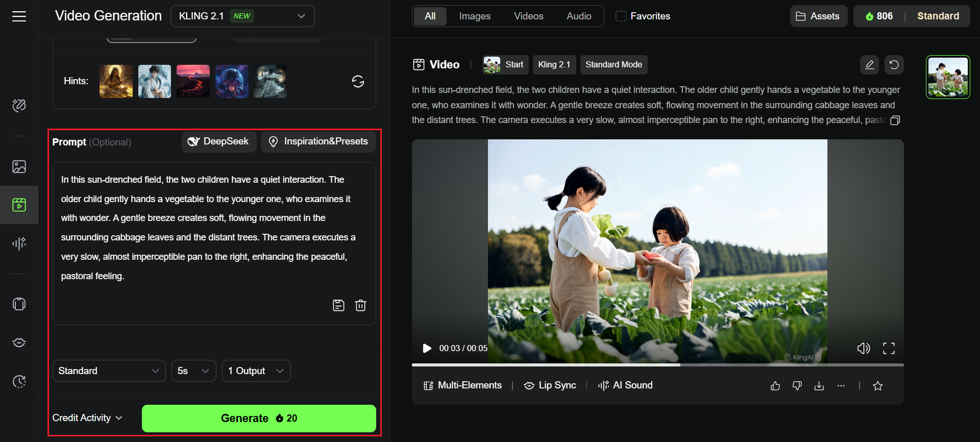Image resolution: width=980 pixels, height=442 pixels.
Task: Click the regenerate arrow icon
Action: click(894, 65)
